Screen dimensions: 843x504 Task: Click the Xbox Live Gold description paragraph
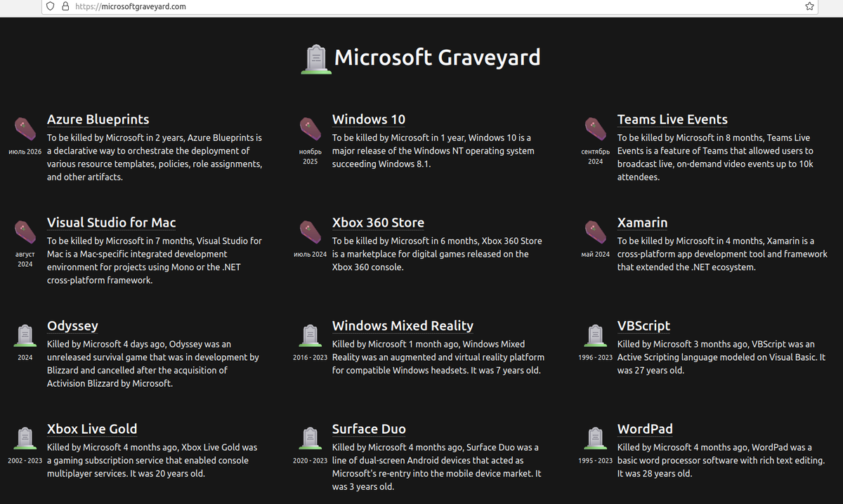[x=152, y=460]
